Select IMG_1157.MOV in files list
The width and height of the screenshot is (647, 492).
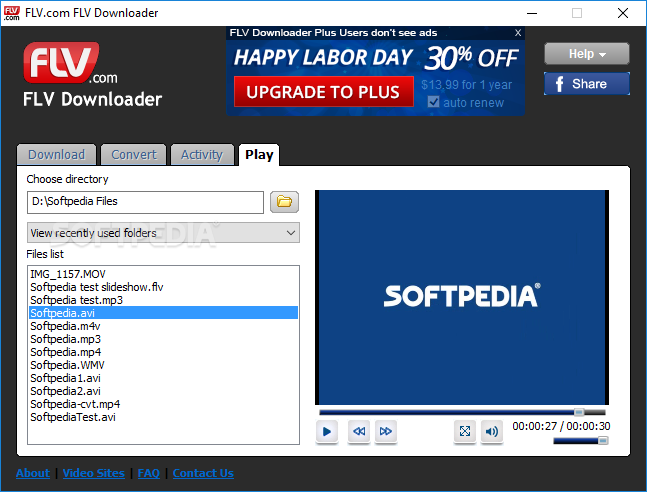pos(163,274)
